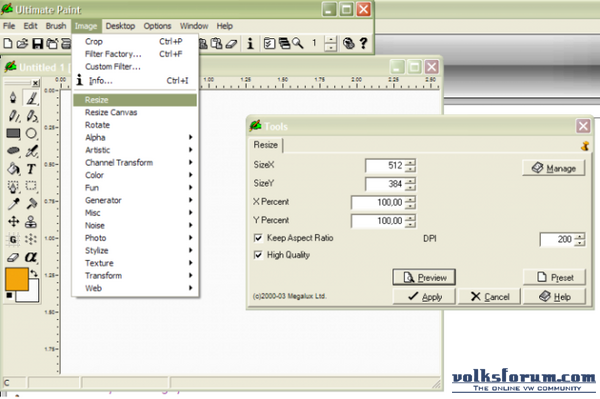The image size is (600, 399).
Task: Swap foreground and background colors arrow
Action: click(x=34, y=273)
